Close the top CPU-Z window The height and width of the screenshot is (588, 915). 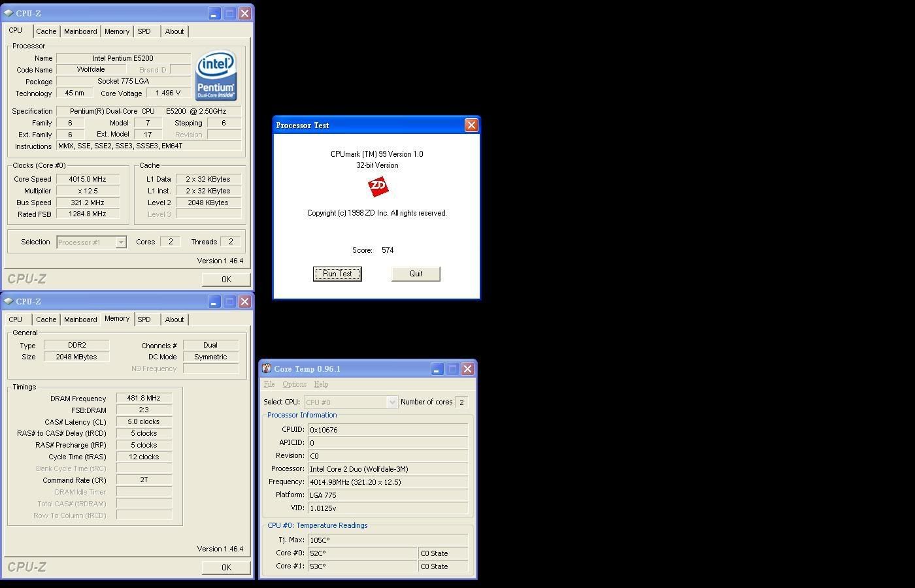point(244,13)
